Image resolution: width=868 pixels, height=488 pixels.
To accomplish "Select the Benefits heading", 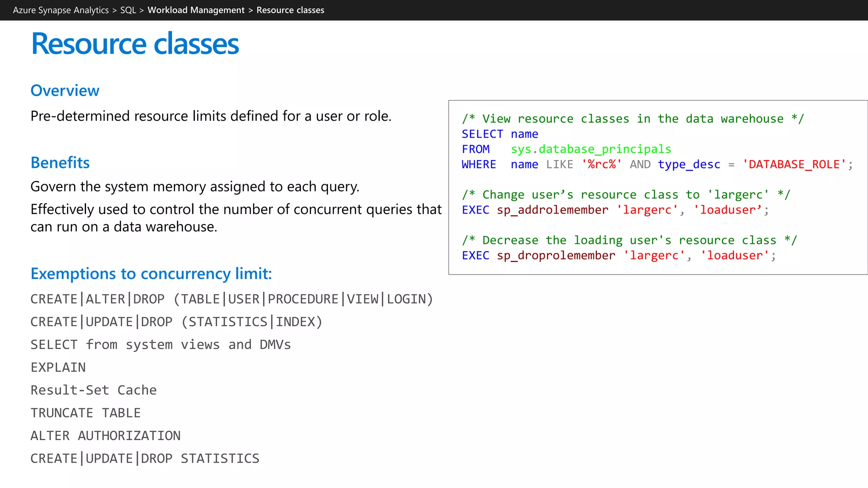I will point(60,162).
